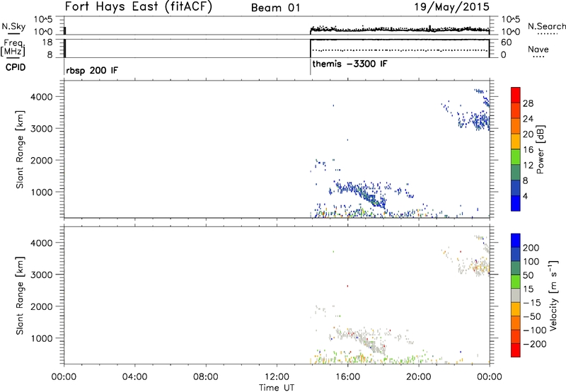Click the Nave legend label
The height and width of the screenshot is (392, 566).
pos(538,50)
